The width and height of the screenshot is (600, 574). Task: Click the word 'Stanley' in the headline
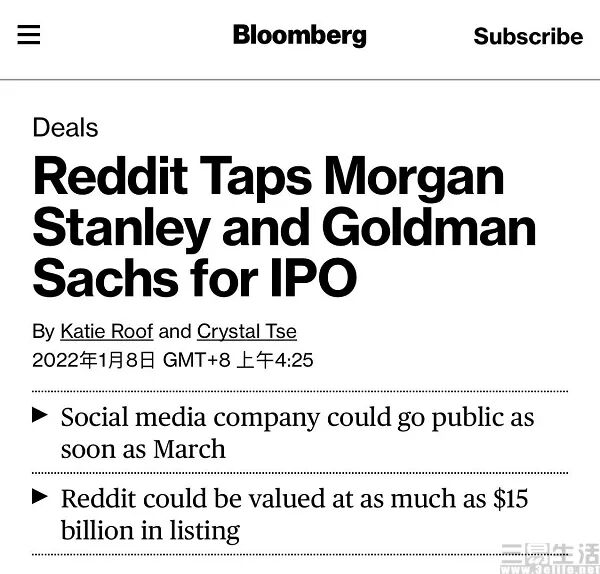coord(121,228)
